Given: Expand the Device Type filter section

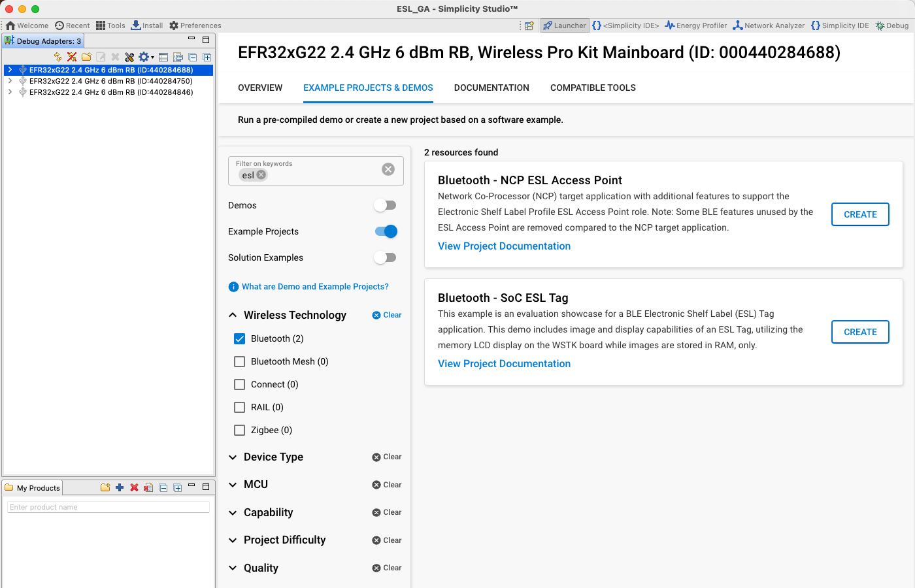Looking at the screenshot, I should (x=233, y=457).
